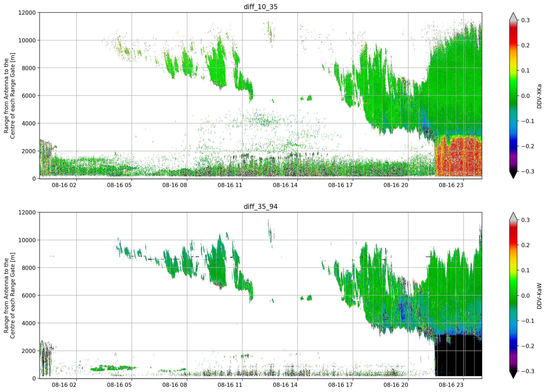Screen dimensions: 546x392
Task: Click the "08-16 17" tick under diff_10_35
Action: click(340, 185)
